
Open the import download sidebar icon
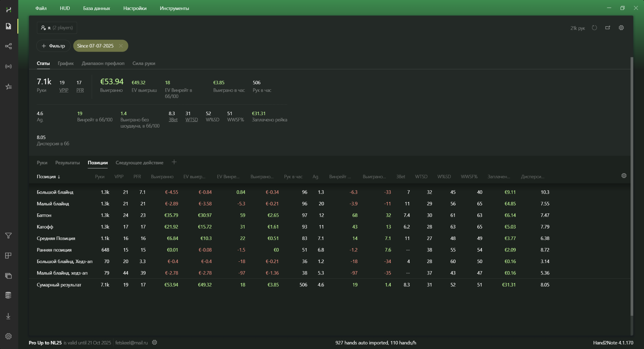pyautogui.click(x=9, y=316)
